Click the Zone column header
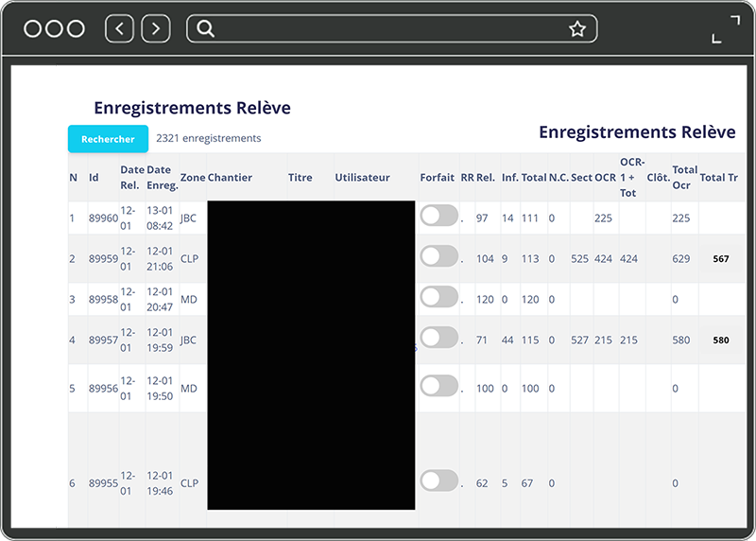Image resolution: width=756 pixels, height=541 pixels. click(x=193, y=178)
